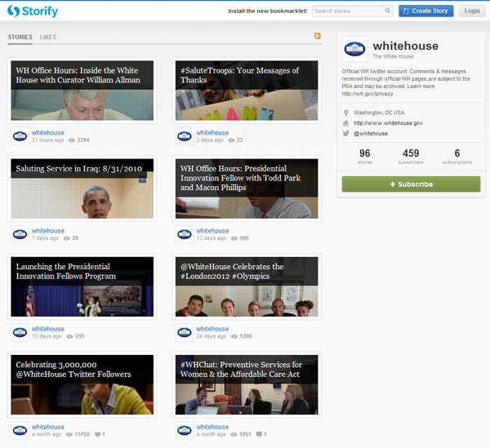Open the 3,000,000 Twitter Followers story
The image size is (490, 448).
82,384
